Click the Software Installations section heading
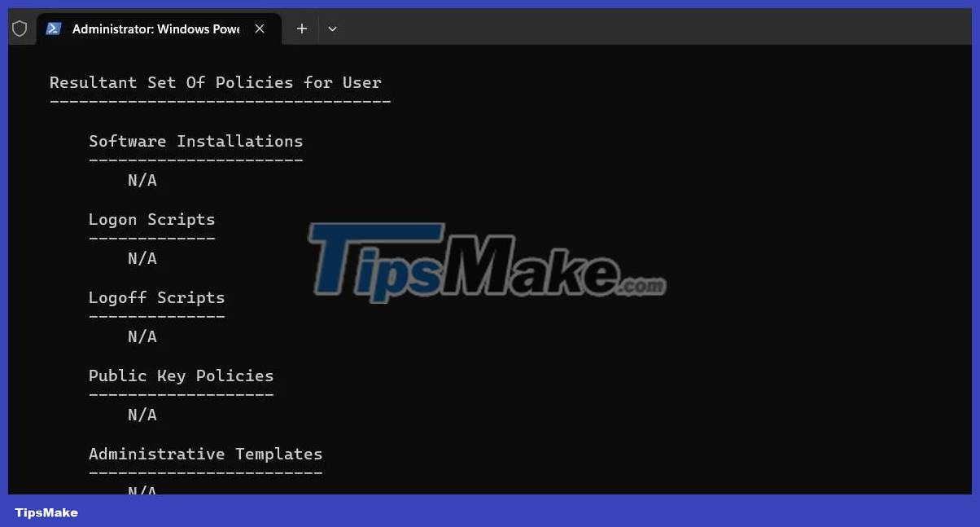The width and height of the screenshot is (980, 527). pos(195,141)
